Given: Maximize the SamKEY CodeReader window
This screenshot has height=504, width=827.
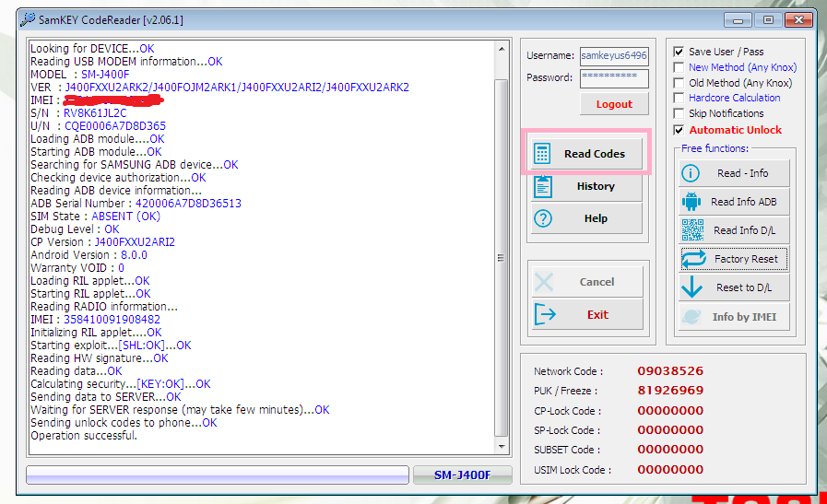Looking at the screenshot, I should (768, 20).
